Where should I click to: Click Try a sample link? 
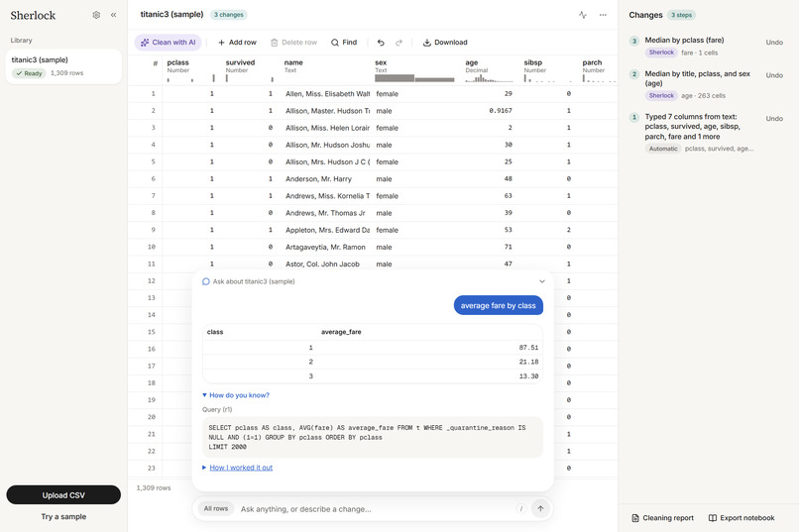pyautogui.click(x=63, y=516)
